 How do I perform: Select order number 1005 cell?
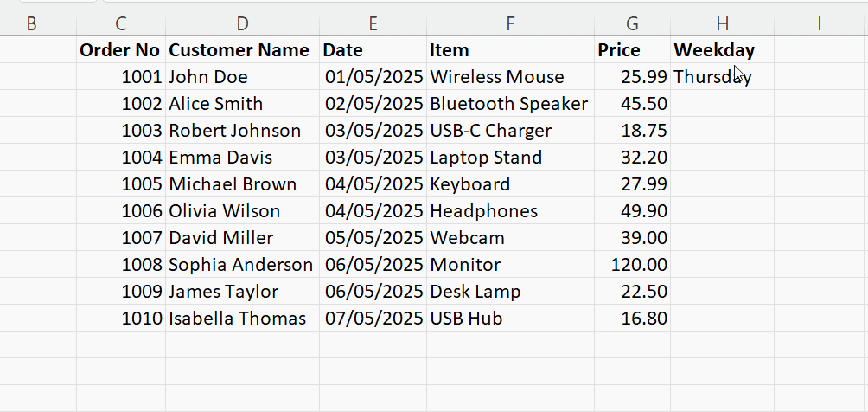point(121,184)
